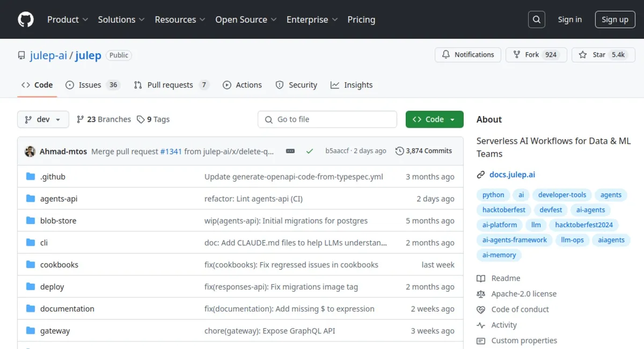The width and height of the screenshot is (644, 349).
Task: Click the Apache license scale icon
Action: point(481,294)
